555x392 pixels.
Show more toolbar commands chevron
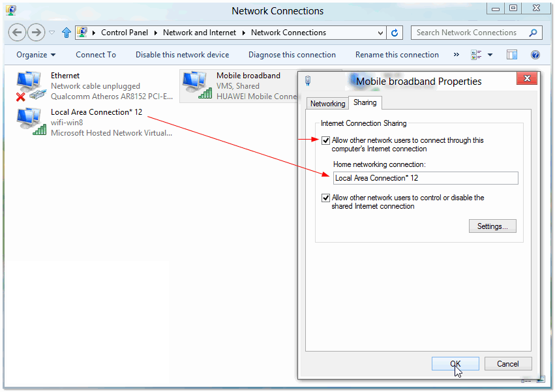point(457,55)
